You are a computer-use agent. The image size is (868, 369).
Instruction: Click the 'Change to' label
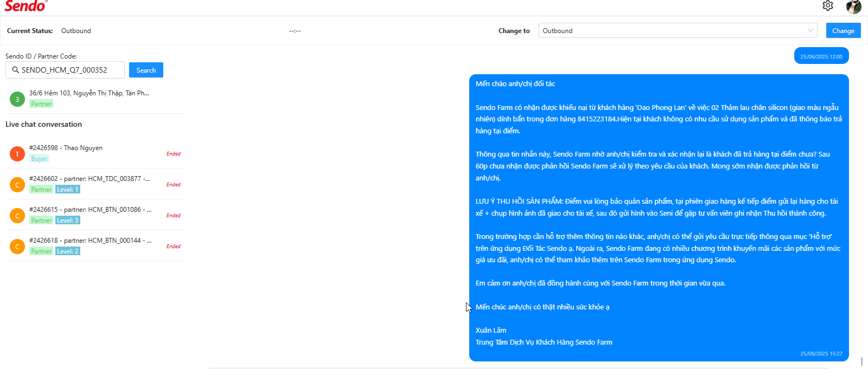click(x=514, y=31)
